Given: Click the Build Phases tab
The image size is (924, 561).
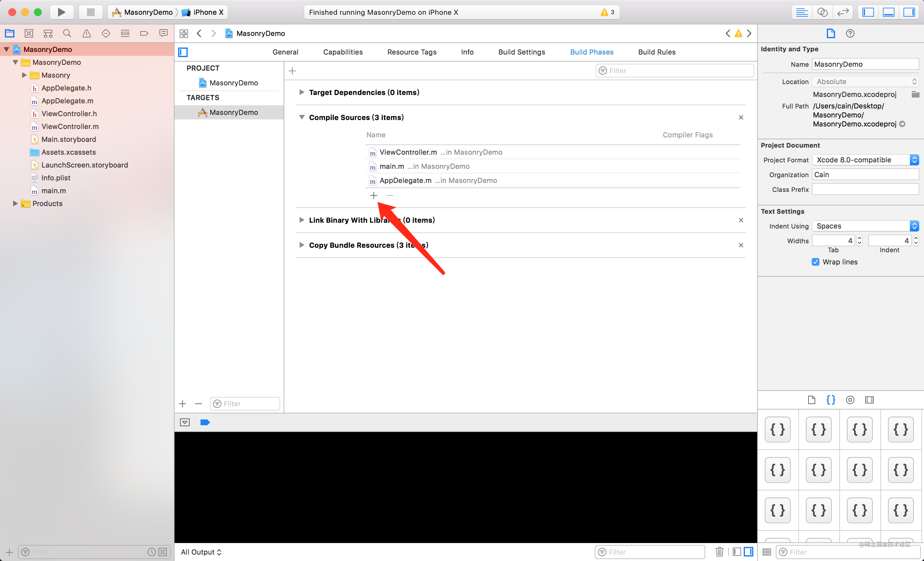Looking at the screenshot, I should coord(591,51).
